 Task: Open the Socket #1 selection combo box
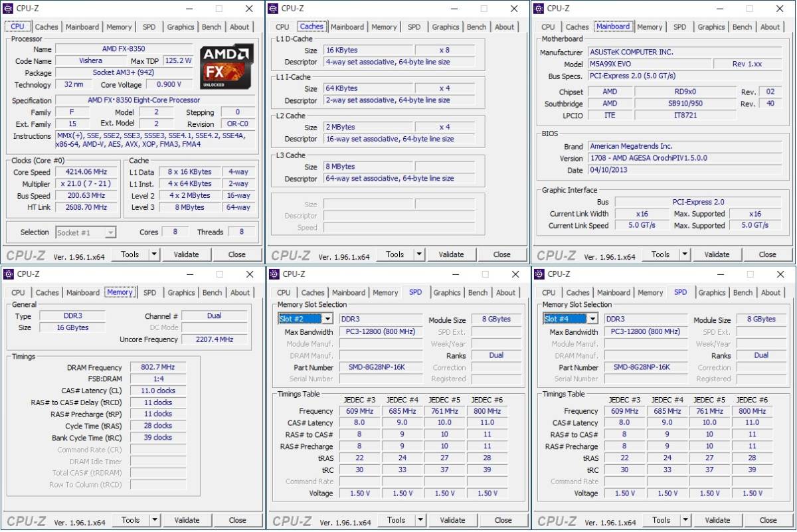86,232
